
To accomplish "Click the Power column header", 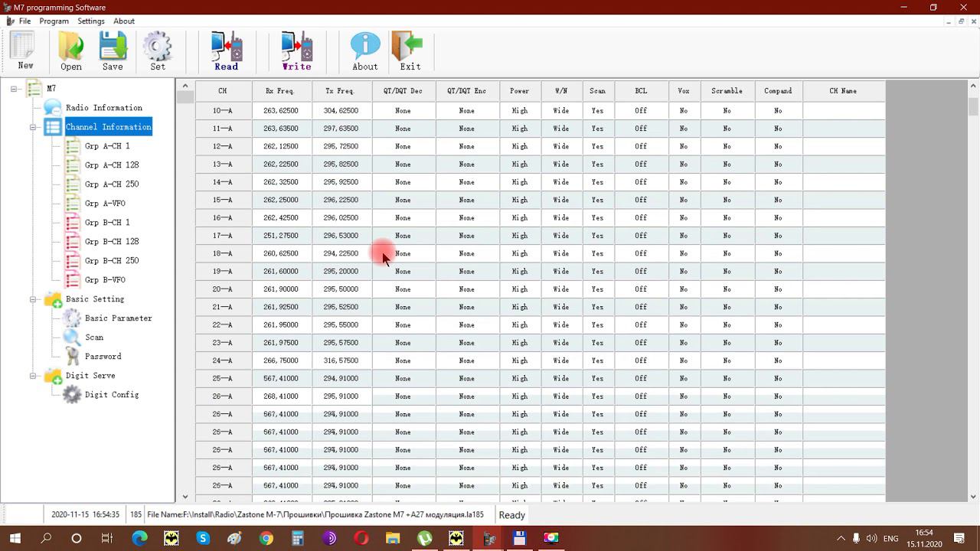I will [x=520, y=91].
